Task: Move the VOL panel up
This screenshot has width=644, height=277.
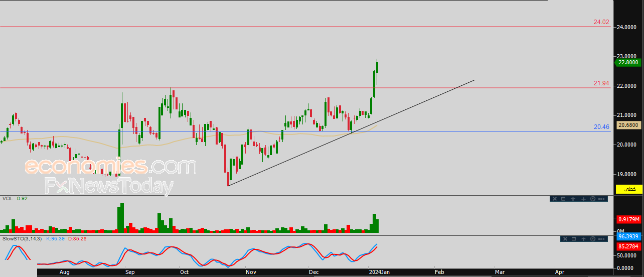Action: point(573,199)
